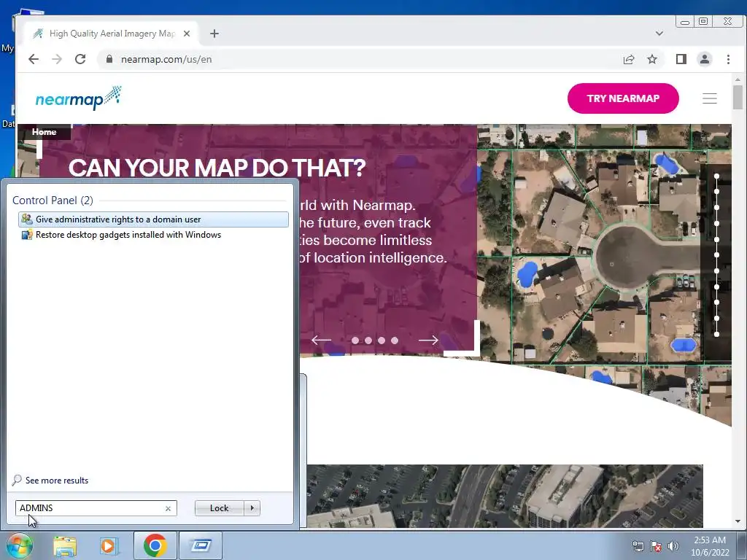
Task: Click bottom dot of vertical timeline slider
Action: pyautogui.click(x=716, y=334)
